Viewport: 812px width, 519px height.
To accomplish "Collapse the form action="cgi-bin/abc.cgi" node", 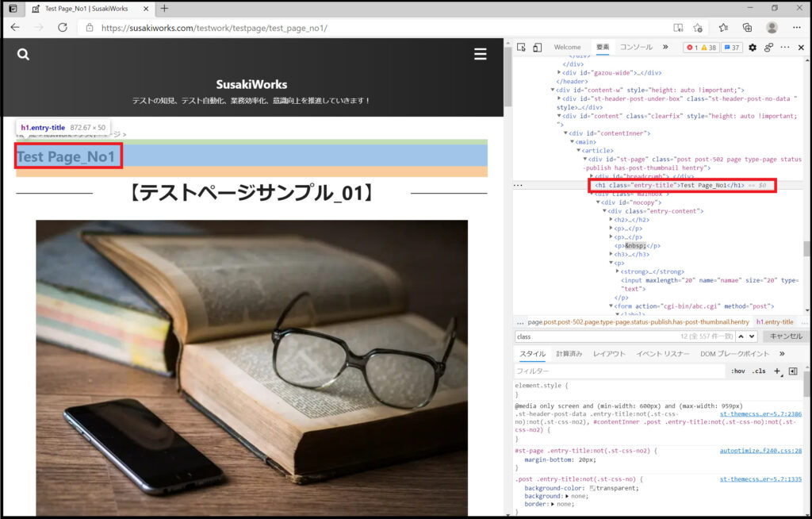I will click(611, 306).
